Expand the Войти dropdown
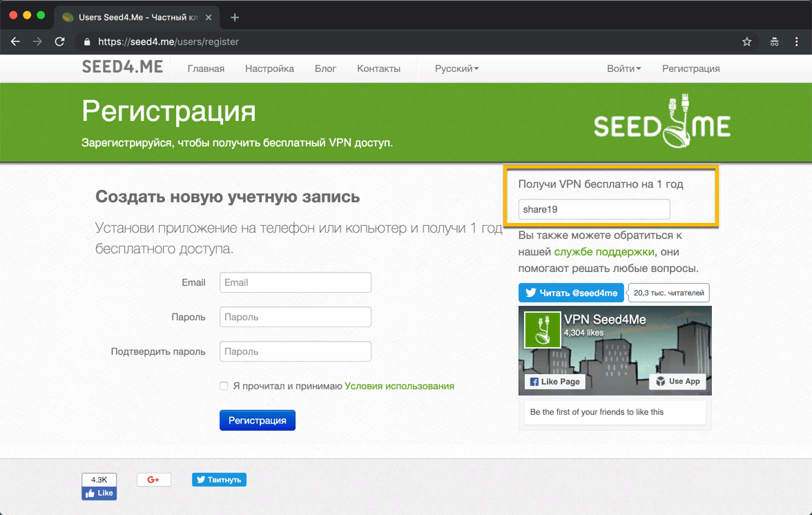812x515 pixels. pos(623,69)
